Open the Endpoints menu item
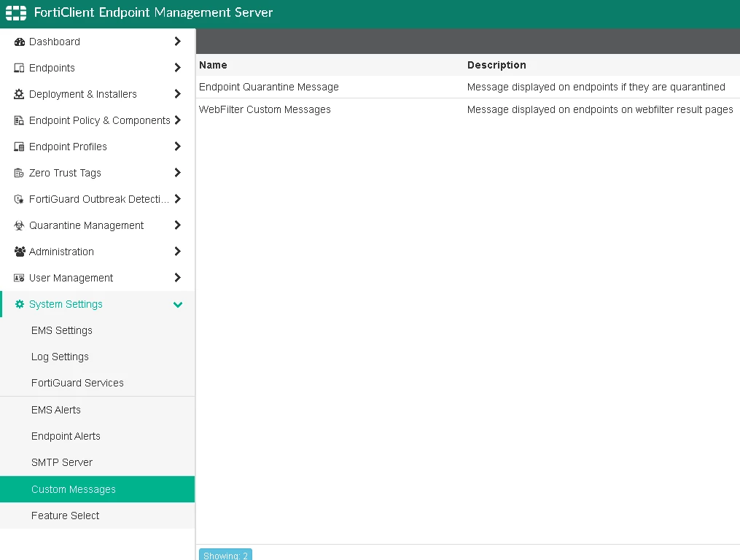Screen dimensions: 740x560 tap(97, 68)
